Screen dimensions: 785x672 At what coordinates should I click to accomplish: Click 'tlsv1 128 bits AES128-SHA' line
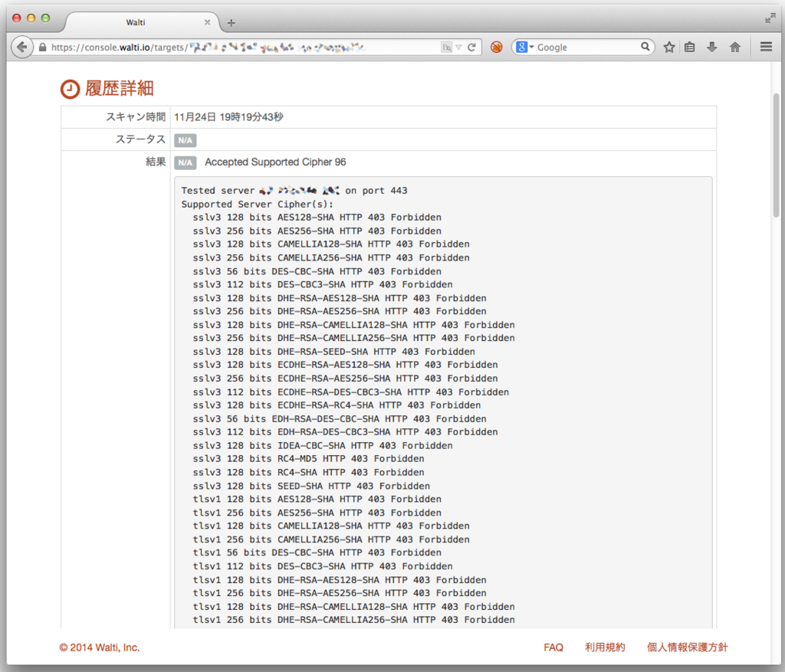317,499
